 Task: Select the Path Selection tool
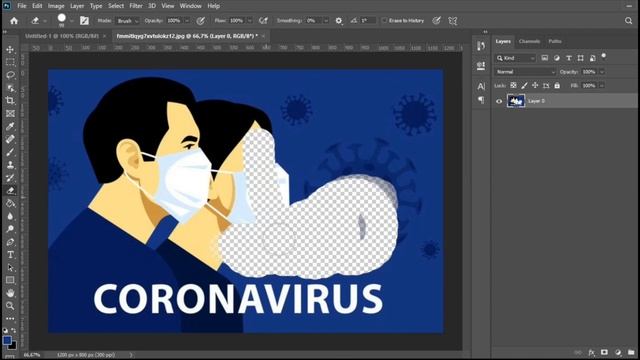coord(10,268)
